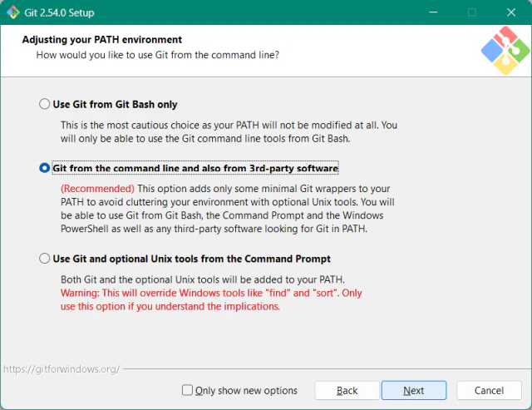The width and height of the screenshot is (532, 410).
Task: Click Git logo icon in title bar
Action: click(13, 12)
